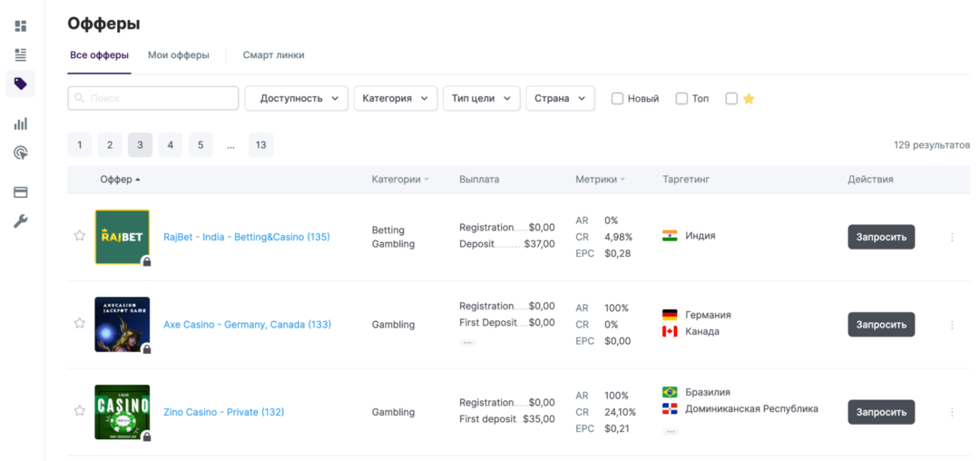Open the payments card sidebar icon
Image resolution: width=980 pixels, height=461 pixels.
[21, 192]
